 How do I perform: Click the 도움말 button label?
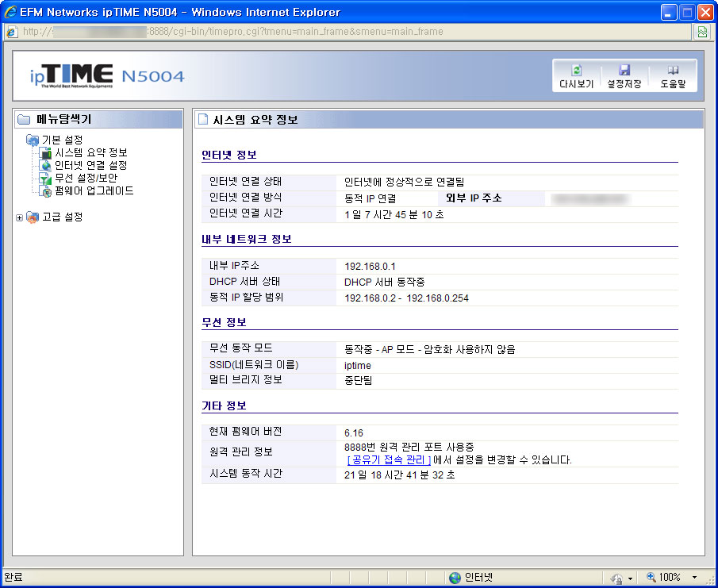point(673,84)
